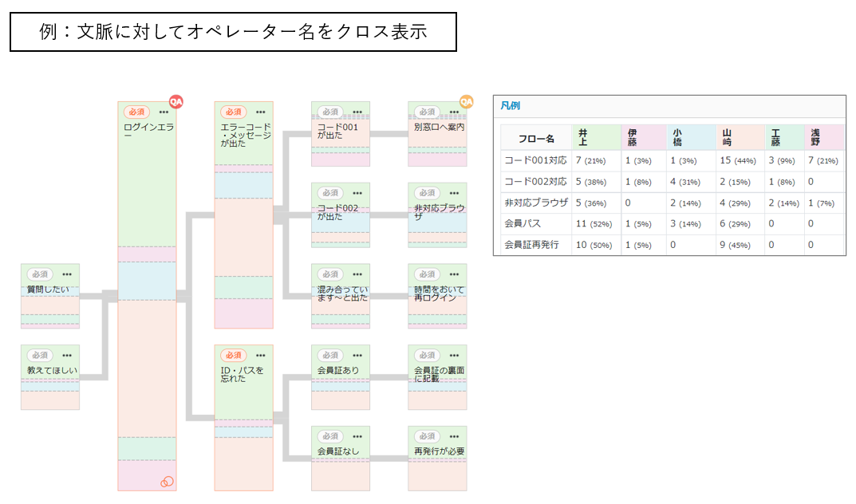Viewport: 856px width, 504px height.
Task: Toggle 必須 tag on 非対応ブラウザ node
Action: point(427,193)
